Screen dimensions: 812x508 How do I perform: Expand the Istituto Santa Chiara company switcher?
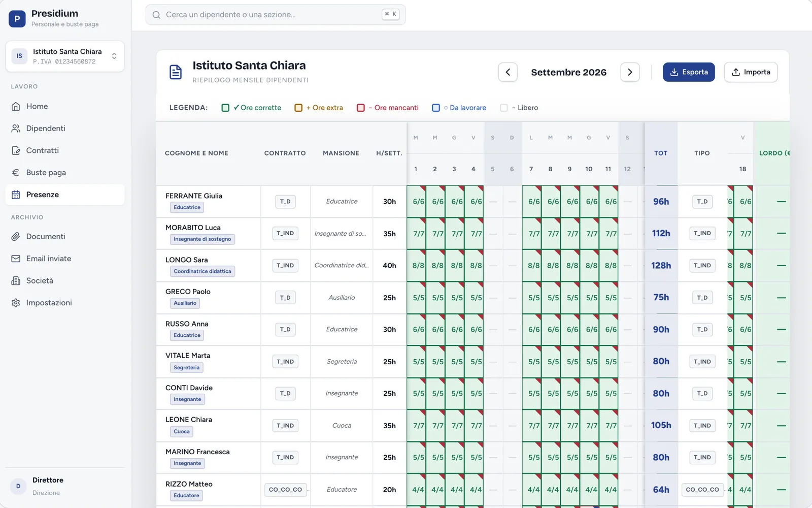(65, 56)
